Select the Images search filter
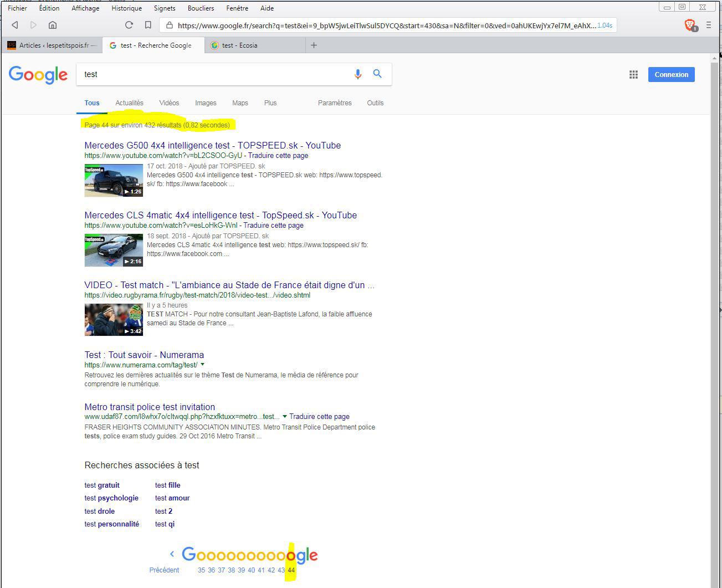Viewport: 722px width, 588px height. (206, 103)
